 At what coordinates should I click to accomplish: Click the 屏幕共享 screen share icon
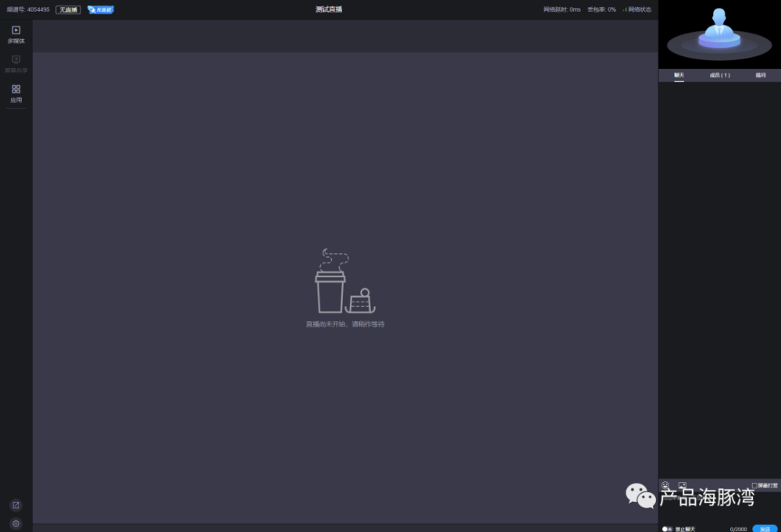click(16, 64)
